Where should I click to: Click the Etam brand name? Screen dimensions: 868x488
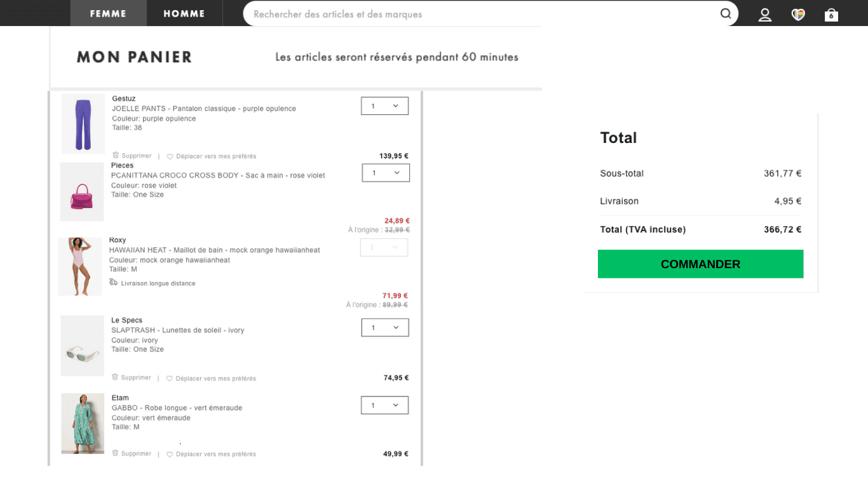[x=120, y=398]
